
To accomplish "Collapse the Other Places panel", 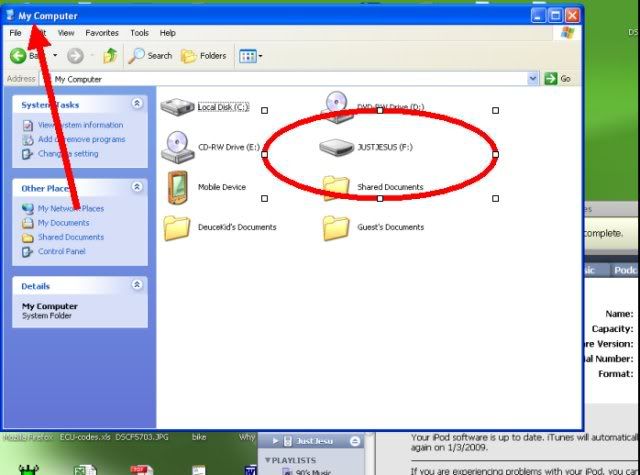I will [137, 187].
